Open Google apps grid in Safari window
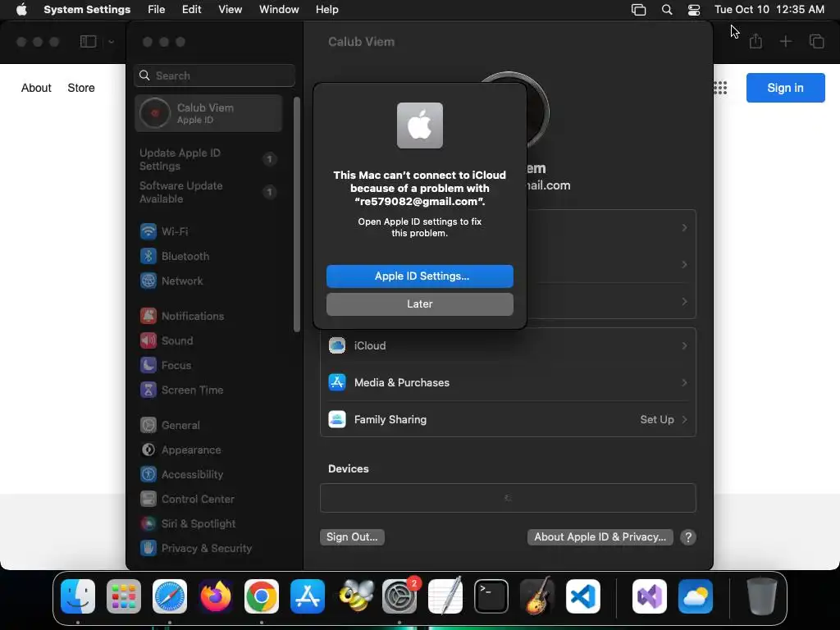This screenshot has width=840, height=630. click(x=720, y=88)
